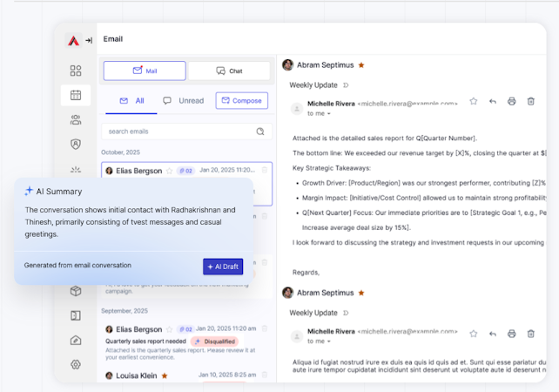Toggle star beside first Abram Septimus header
Viewport: 559px width, 392px height.
click(361, 65)
